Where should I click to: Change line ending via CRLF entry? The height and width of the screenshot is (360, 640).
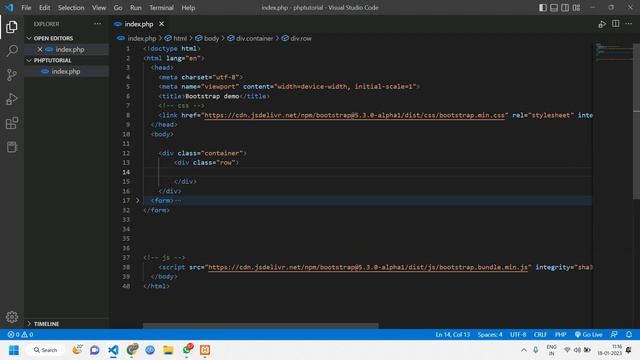point(540,334)
